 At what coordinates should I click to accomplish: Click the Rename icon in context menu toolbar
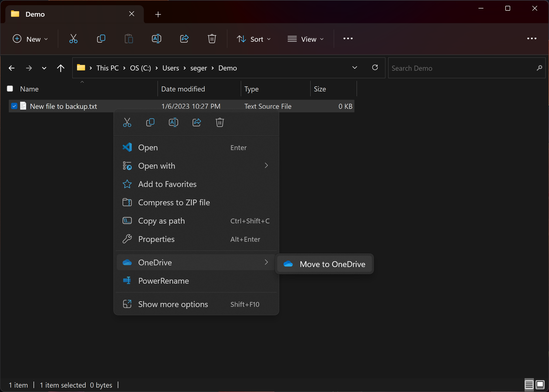(173, 123)
